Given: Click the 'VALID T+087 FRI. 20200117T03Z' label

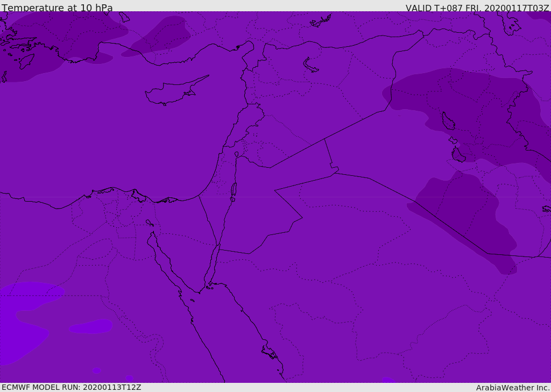Looking at the screenshot, I should 477,8.
